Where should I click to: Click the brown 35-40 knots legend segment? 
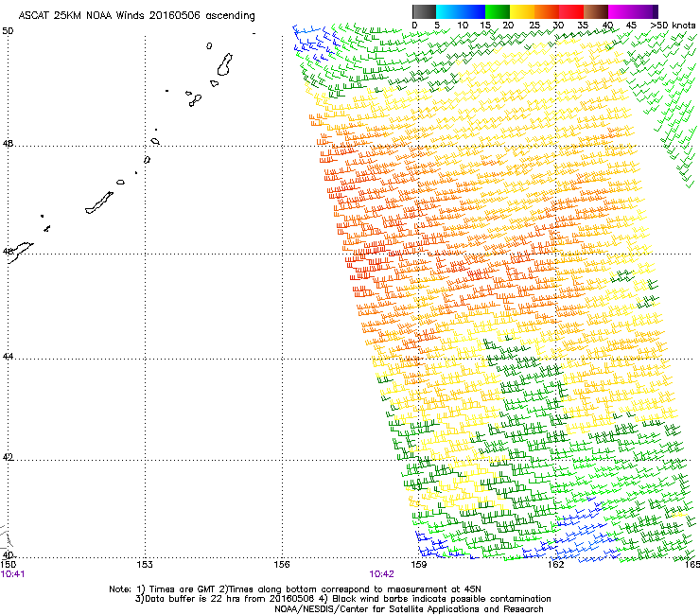tap(596, 11)
